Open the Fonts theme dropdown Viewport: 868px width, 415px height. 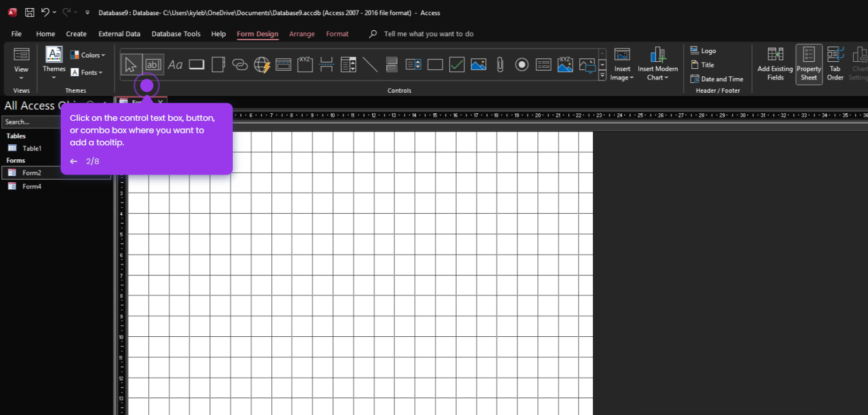86,72
